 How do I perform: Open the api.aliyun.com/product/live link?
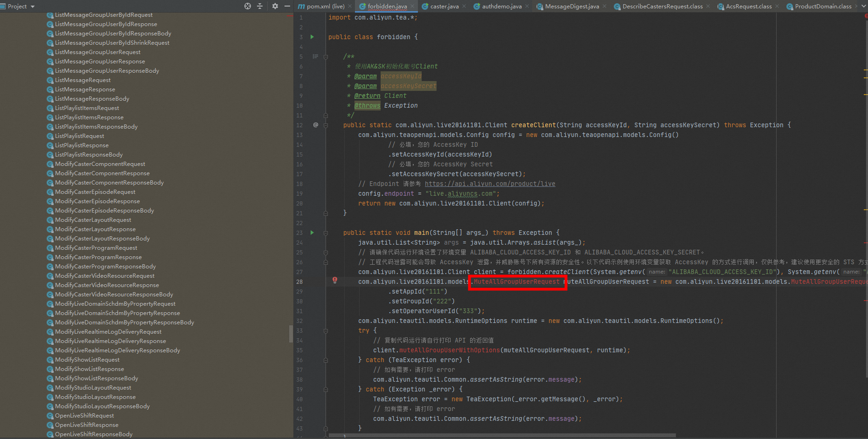[x=490, y=184]
